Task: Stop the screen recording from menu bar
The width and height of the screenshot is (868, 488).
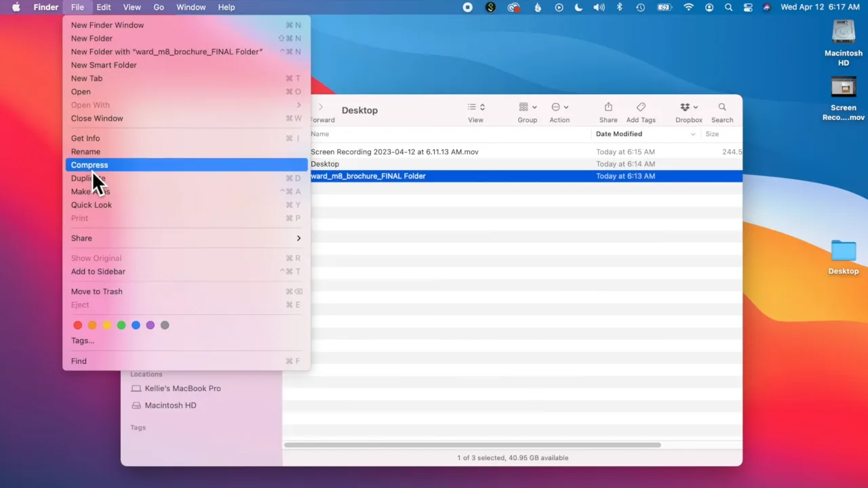Action: [x=467, y=7]
